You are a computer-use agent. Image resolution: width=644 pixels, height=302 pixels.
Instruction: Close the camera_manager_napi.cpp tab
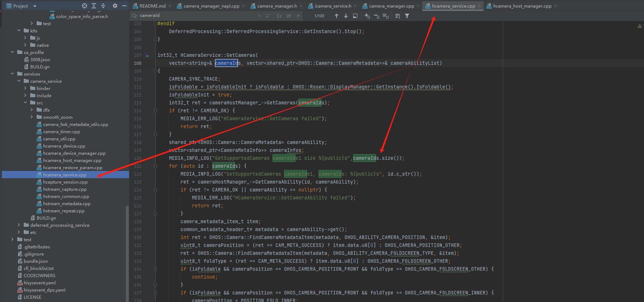(243, 6)
